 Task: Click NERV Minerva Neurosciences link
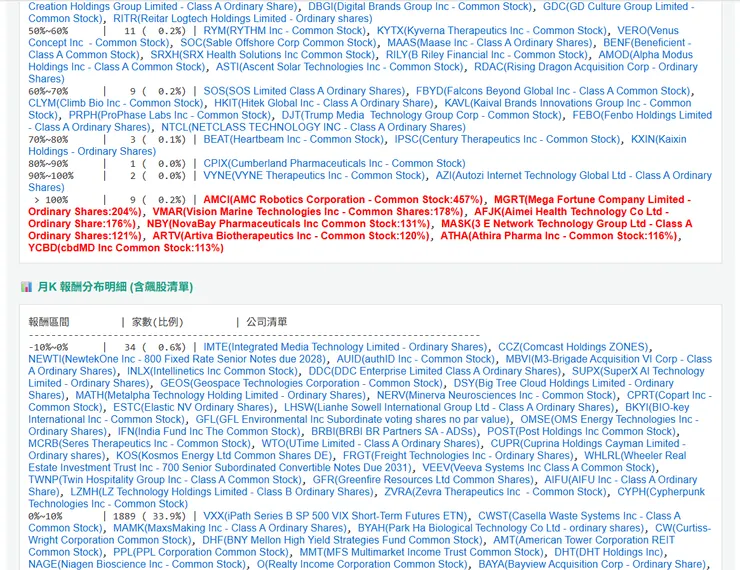[x=496, y=395]
